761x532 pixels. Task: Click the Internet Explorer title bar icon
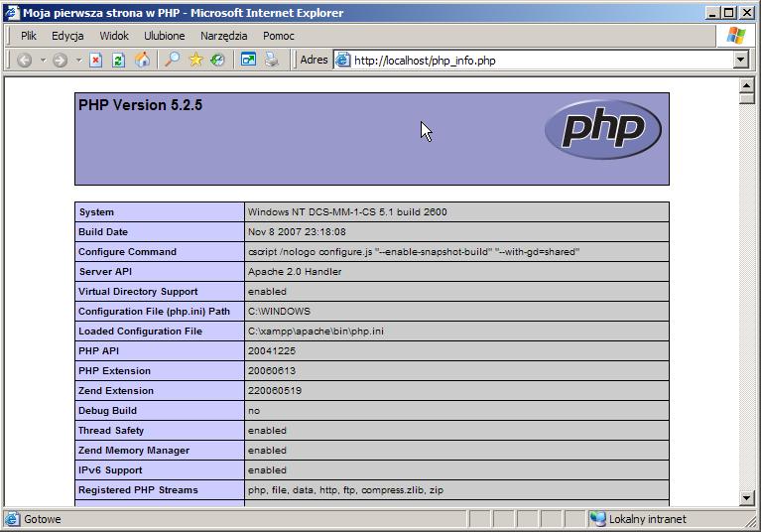point(12,13)
